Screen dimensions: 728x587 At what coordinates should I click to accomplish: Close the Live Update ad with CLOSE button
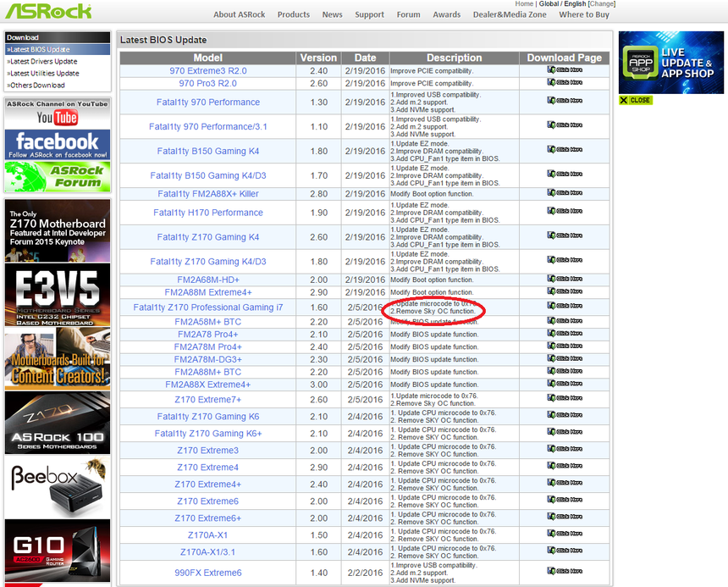[x=635, y=100]
